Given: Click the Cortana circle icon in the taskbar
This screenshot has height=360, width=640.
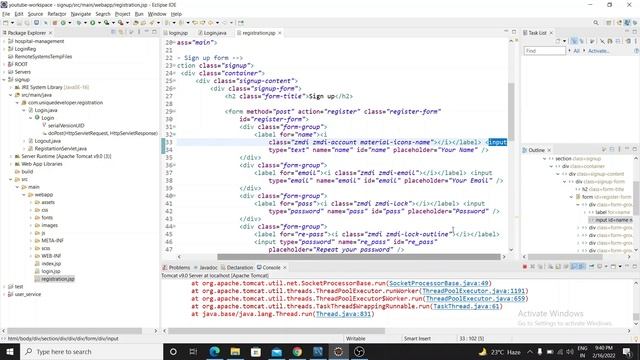Looking at the screenshot, I should (173, 351).
